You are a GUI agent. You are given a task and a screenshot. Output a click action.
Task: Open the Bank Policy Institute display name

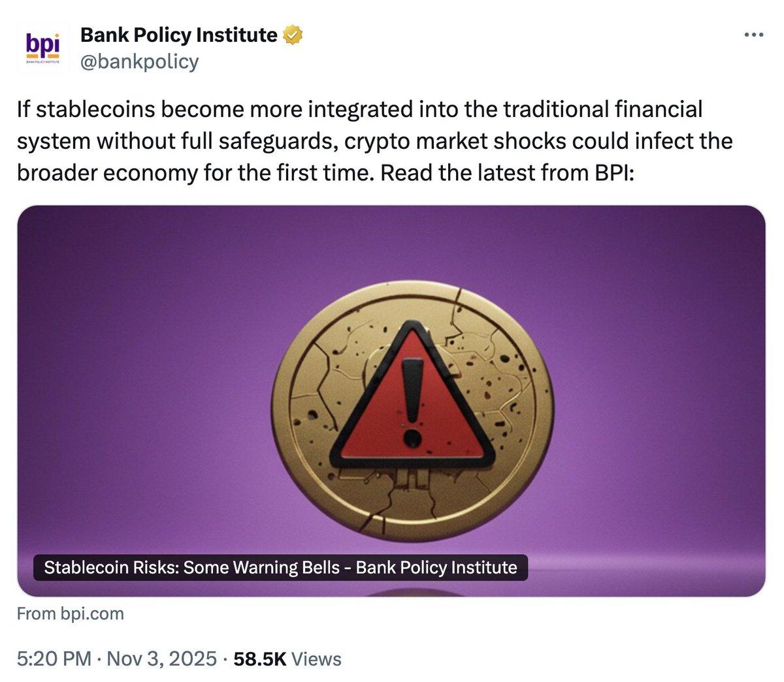177,35
